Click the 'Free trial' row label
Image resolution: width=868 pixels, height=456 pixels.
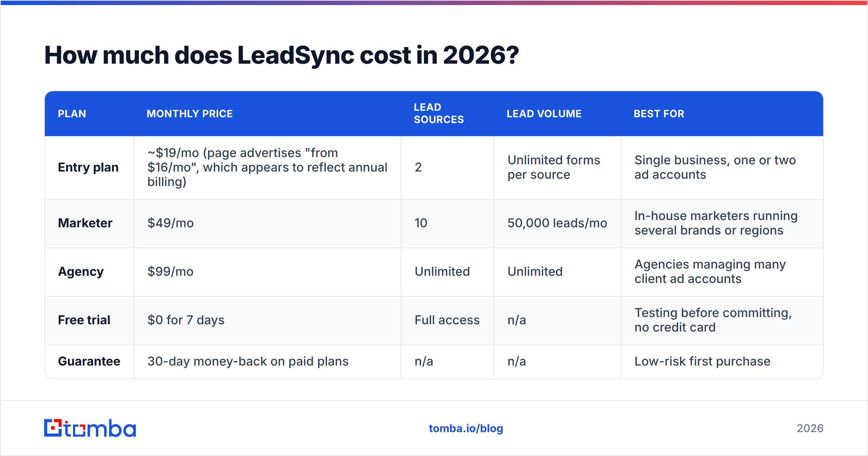coord(84,320)
